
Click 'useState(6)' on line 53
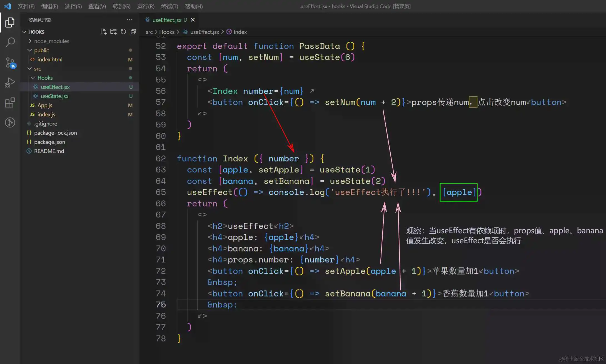coord(327,57)
